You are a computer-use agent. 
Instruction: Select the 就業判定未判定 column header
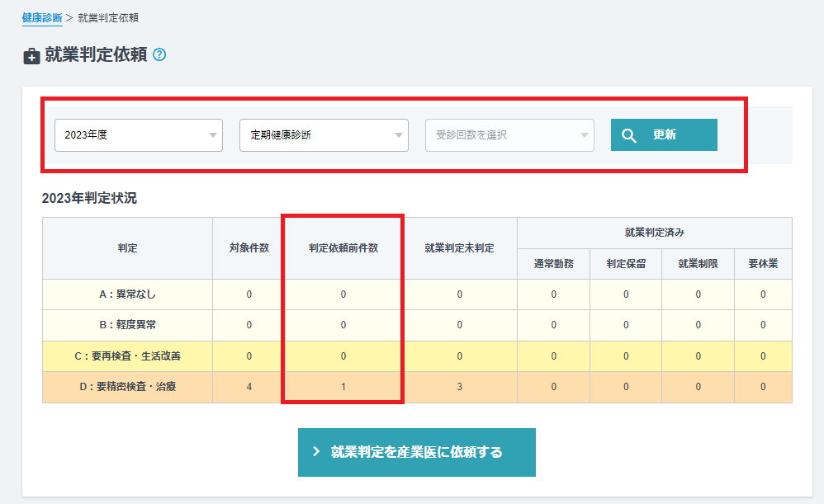[x=459, y=248]
